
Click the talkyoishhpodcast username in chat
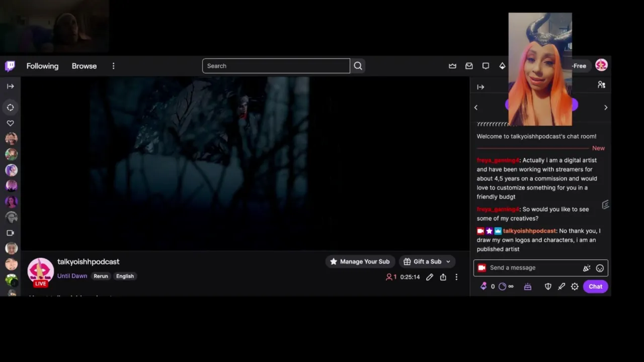click(530, 231)
